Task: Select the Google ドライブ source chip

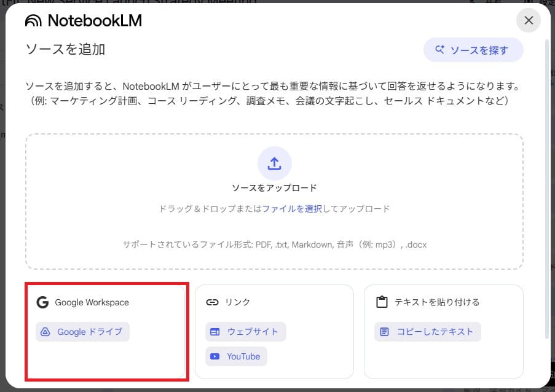Action: coord(81,331)
